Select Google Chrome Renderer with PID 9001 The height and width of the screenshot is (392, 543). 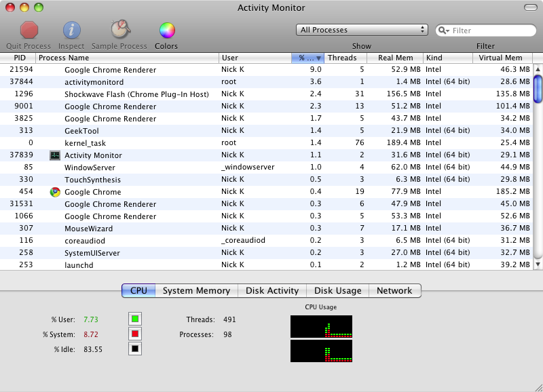coord(266,106)
